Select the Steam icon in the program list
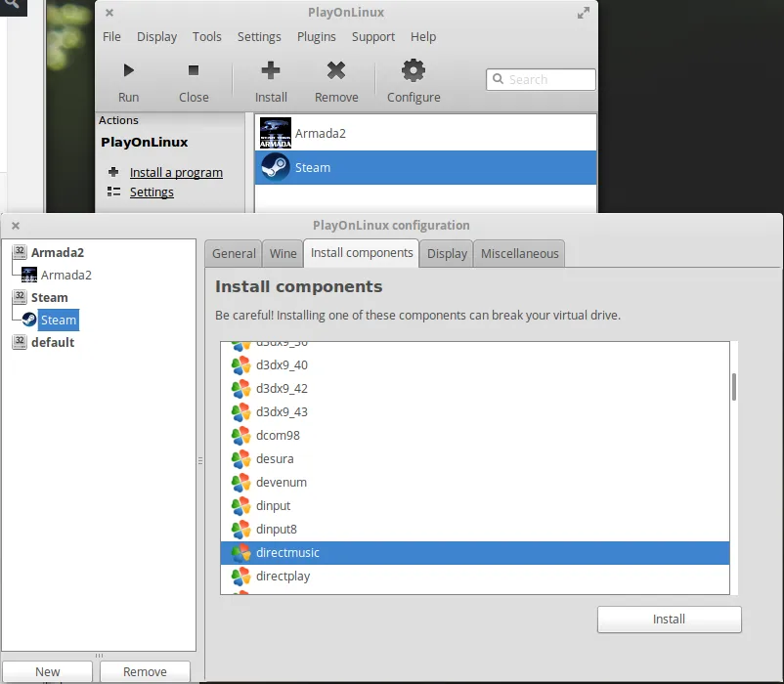The height and width of the screenshot is (684, 784). click(275, 167)
